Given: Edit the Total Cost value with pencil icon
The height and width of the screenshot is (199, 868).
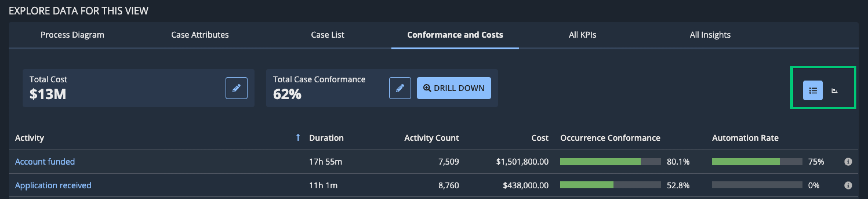Looking at the screenshot, I should [236, 88].
